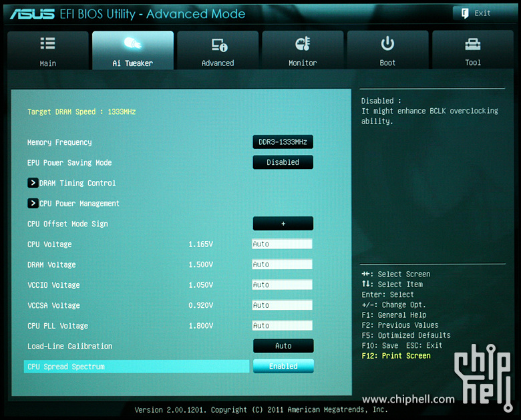
Task: Select the VCCIO Voltage label
Action: click(x=53, y=284)
